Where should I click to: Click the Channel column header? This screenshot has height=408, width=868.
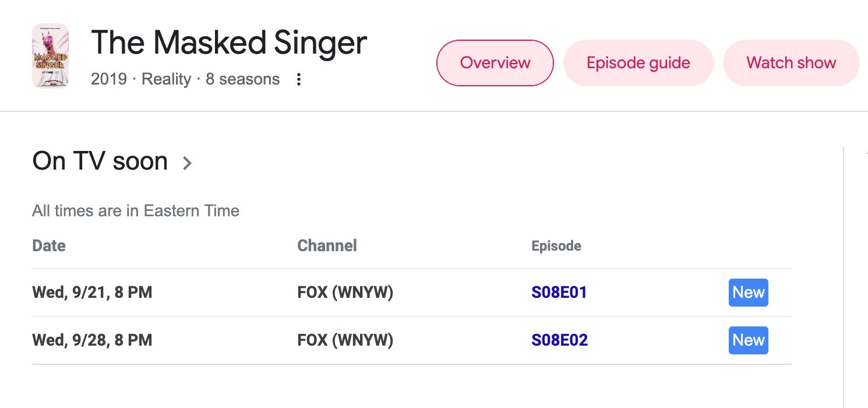327,246
